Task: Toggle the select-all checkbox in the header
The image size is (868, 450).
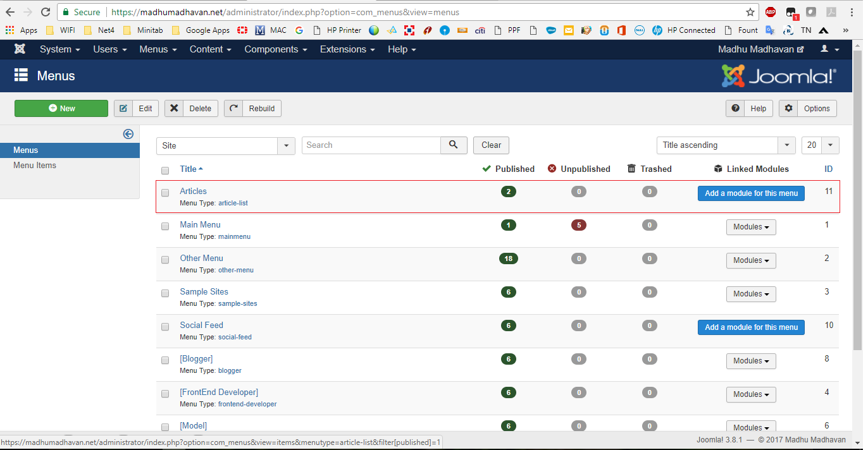Action: pos(165,171)
